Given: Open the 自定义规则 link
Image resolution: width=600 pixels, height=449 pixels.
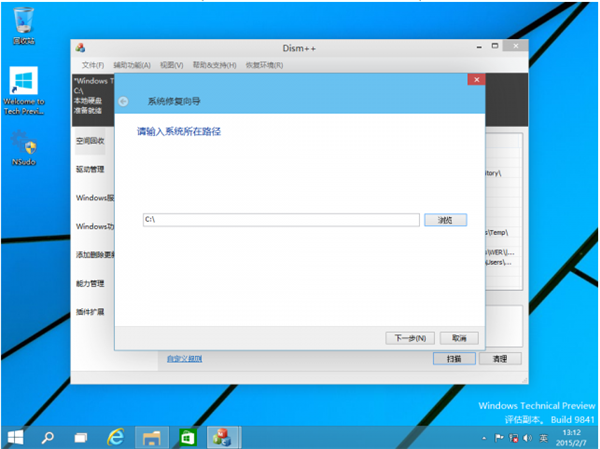Looking at the screenshot, I should pyautogui.click(x=184, y=359).
